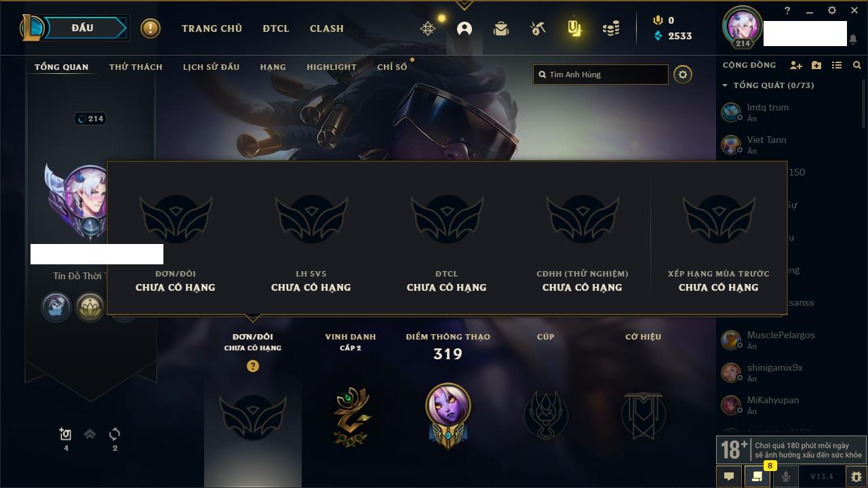This screenshot has width=868, height=488.
Task: Click the Add Friend icon
Action: coord(796,65)
